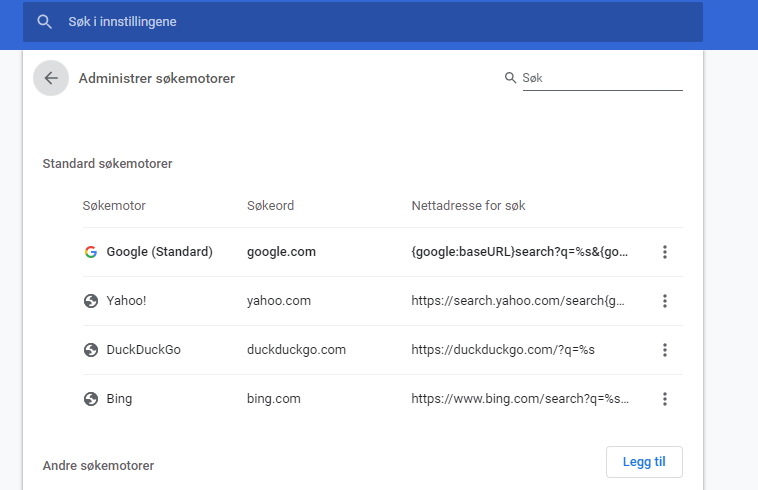The height and width of the screenshot is (490, 758).
Task: Click the Yahoo search URL text
Action: point(518,301)
